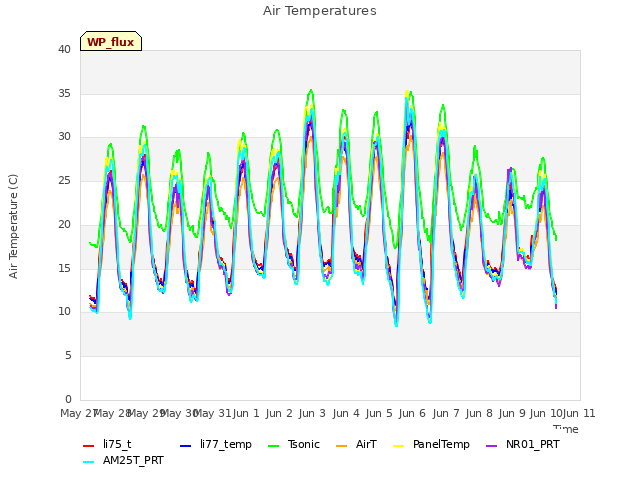The width and height of the screenshot is (640, 480).
Task: Toggle the Tsonic legend entry
Action: click(294, 444)
